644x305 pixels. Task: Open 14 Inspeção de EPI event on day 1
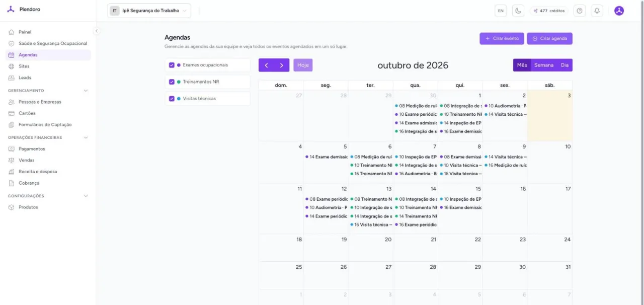460,123
